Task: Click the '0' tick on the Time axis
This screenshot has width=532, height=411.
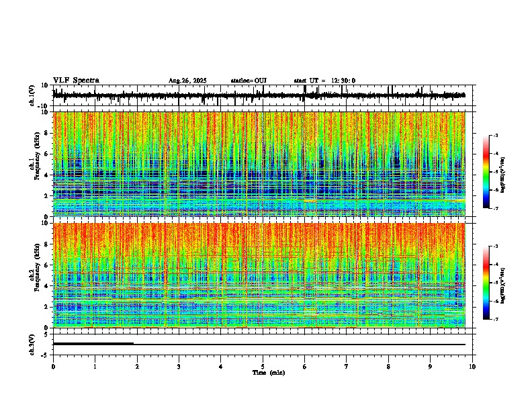Action: tap(53, 367)
